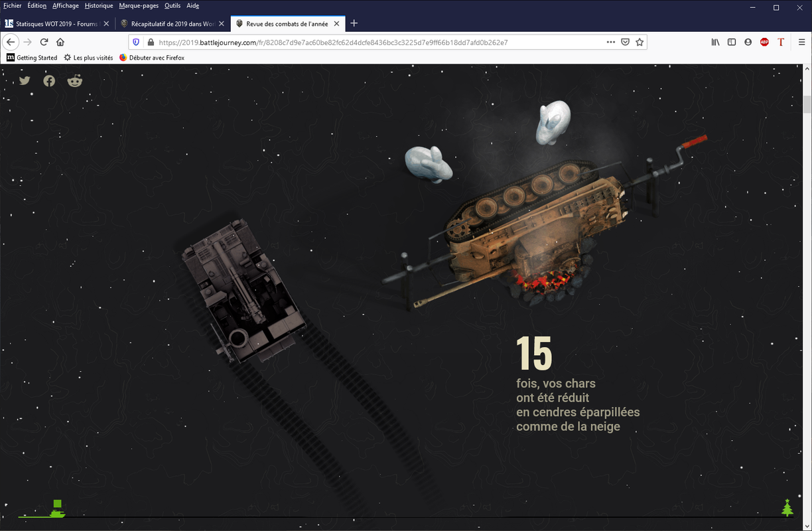Screen dimensions: 812x531
Task: Go back to the previous page
Action: coord(11,42)
